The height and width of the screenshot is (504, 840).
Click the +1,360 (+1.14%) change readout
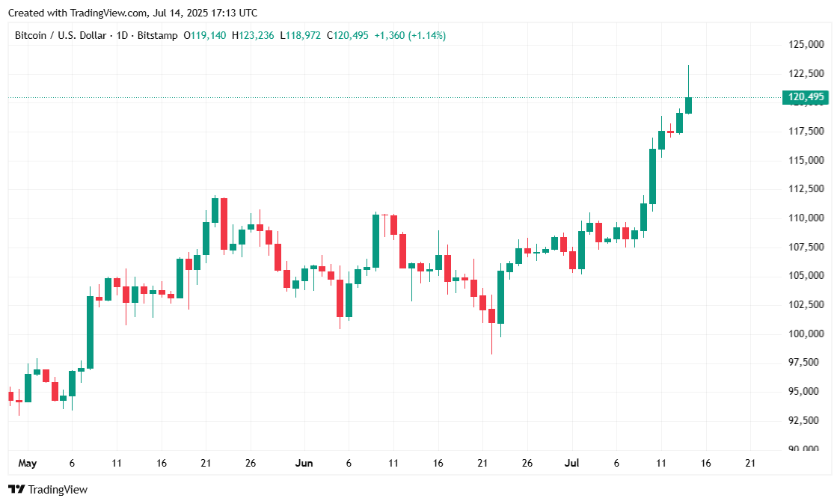tap(410, 35)
